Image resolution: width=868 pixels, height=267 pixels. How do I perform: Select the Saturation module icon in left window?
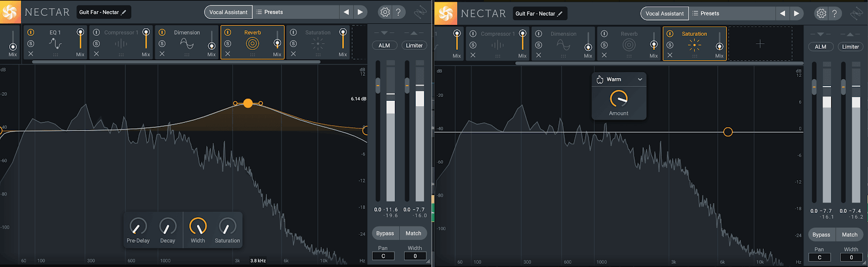tap(318, 44)
